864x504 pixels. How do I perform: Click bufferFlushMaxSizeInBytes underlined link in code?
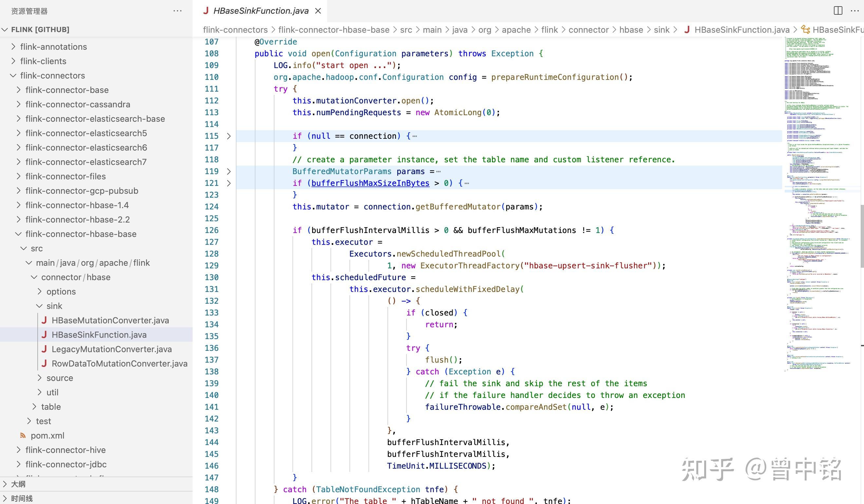point(370,183)
